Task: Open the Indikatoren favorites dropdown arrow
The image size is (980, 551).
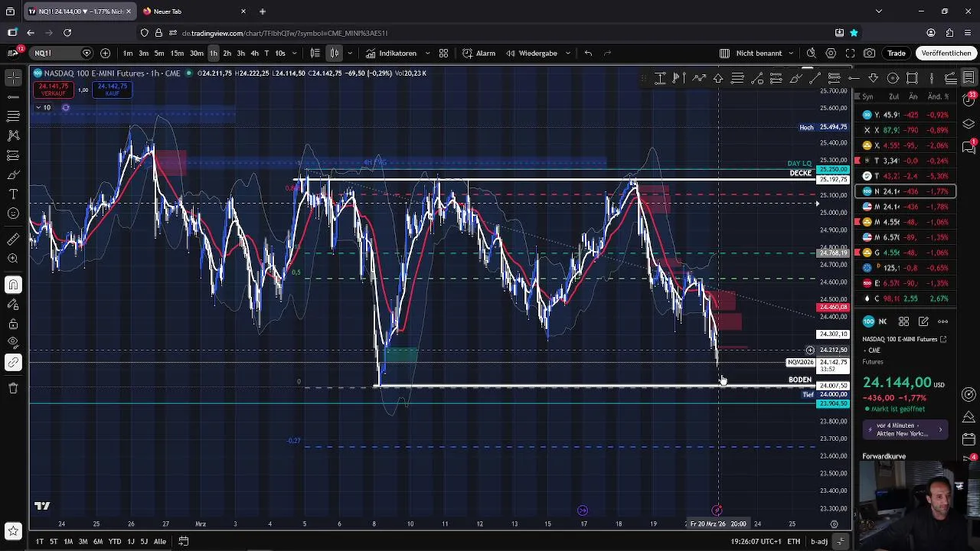Action: (x=426, y=53)
